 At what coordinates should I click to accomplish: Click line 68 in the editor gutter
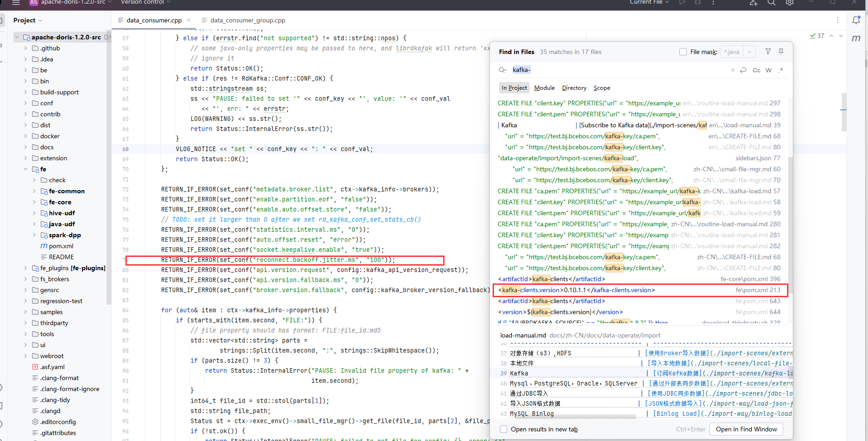[x=125, y=149]
